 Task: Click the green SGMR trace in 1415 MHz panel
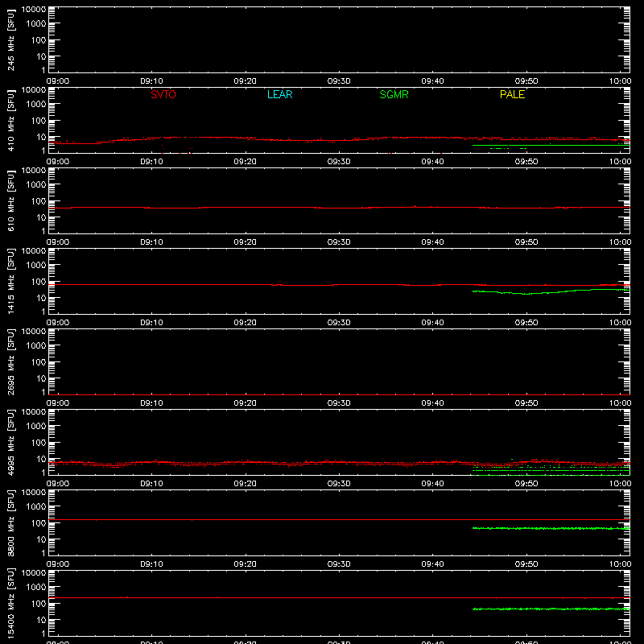[551, 291]
